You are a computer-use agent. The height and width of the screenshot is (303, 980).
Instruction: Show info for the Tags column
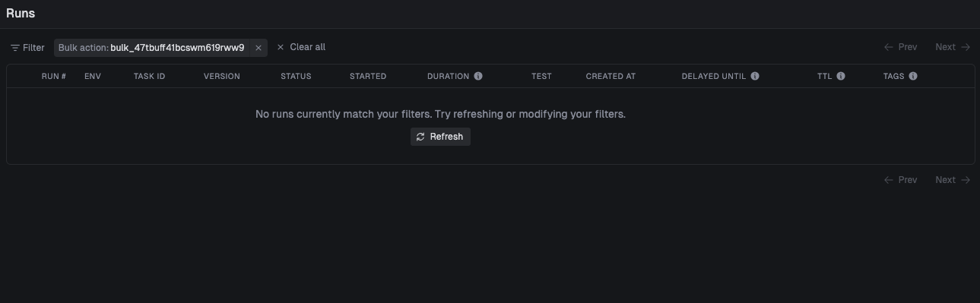913,76
